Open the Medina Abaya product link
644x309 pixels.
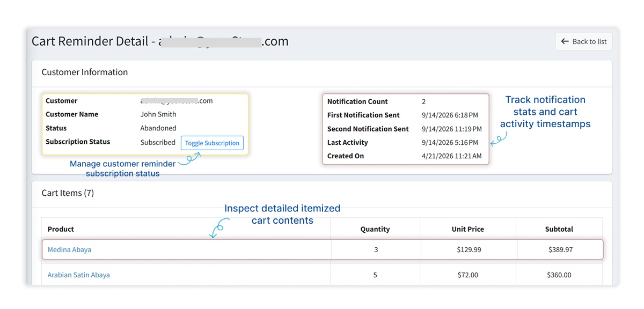tap(69, 249)
